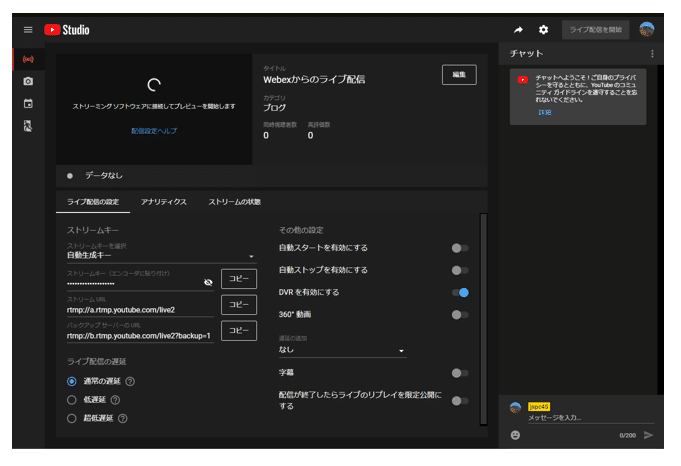Screen dimensions: 681x466
Task: Click help icon beside 超低遅延
Action: [122, 418]
